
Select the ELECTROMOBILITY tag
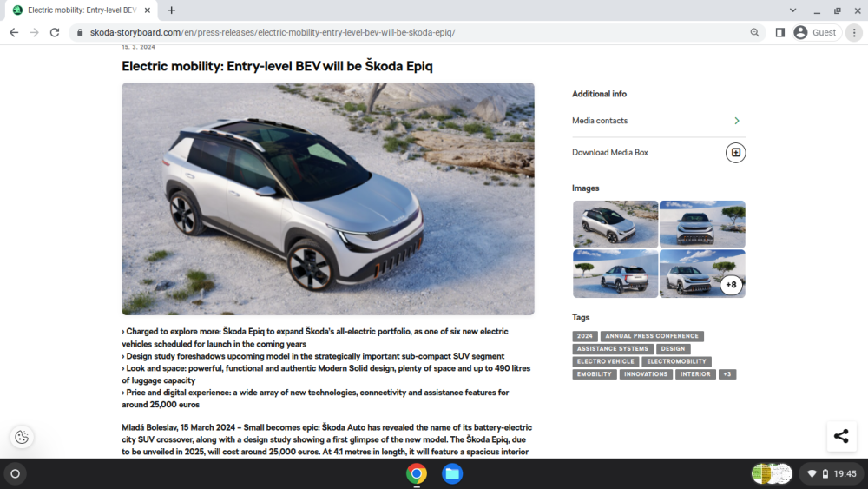[x=676, y=361]
